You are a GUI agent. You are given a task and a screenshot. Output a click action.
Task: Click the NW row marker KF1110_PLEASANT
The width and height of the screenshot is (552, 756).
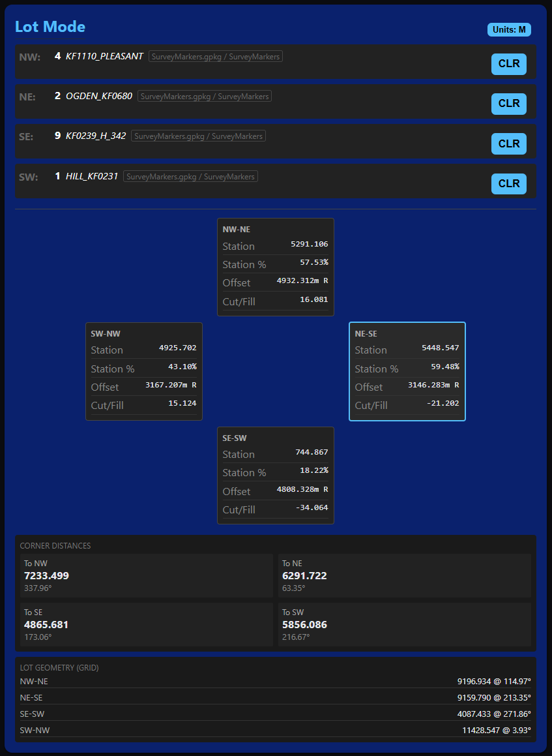(104, 57)
